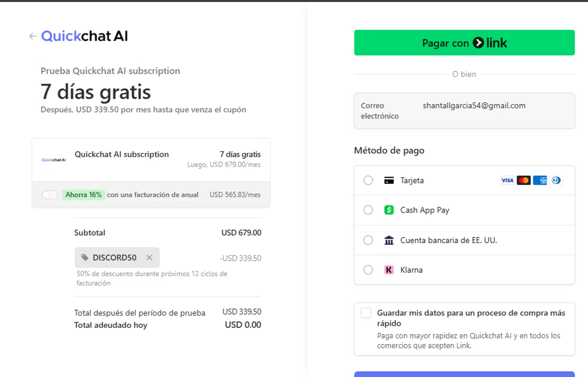Click the Diners Club logo
Viewport: 588px width, 377px height.
pyautogui.click(x=556, y=180)
